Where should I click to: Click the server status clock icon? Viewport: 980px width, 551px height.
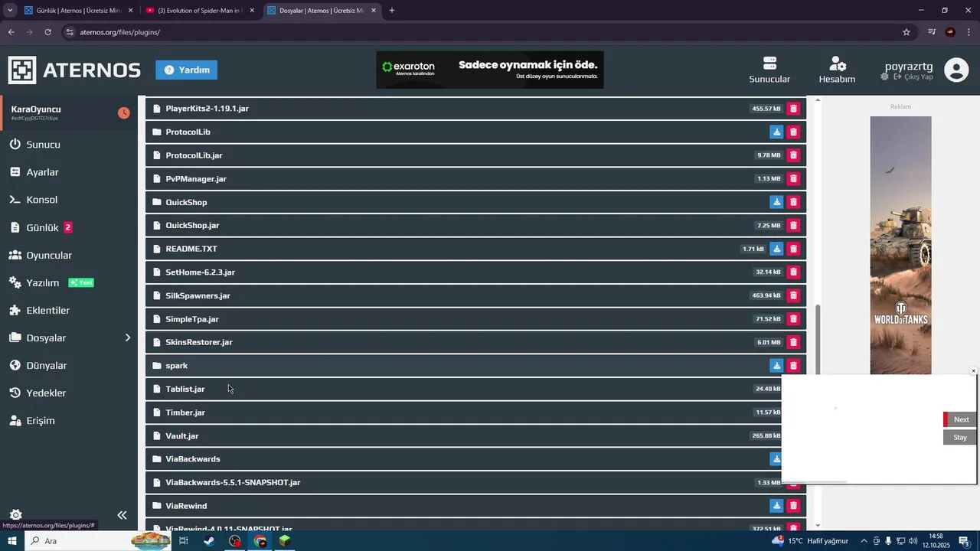point(123,113)
